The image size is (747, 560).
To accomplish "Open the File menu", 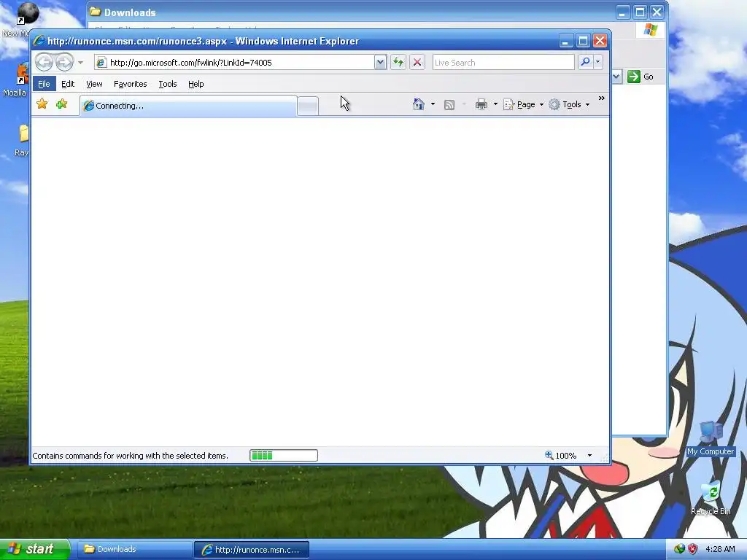I will (44, 84).
